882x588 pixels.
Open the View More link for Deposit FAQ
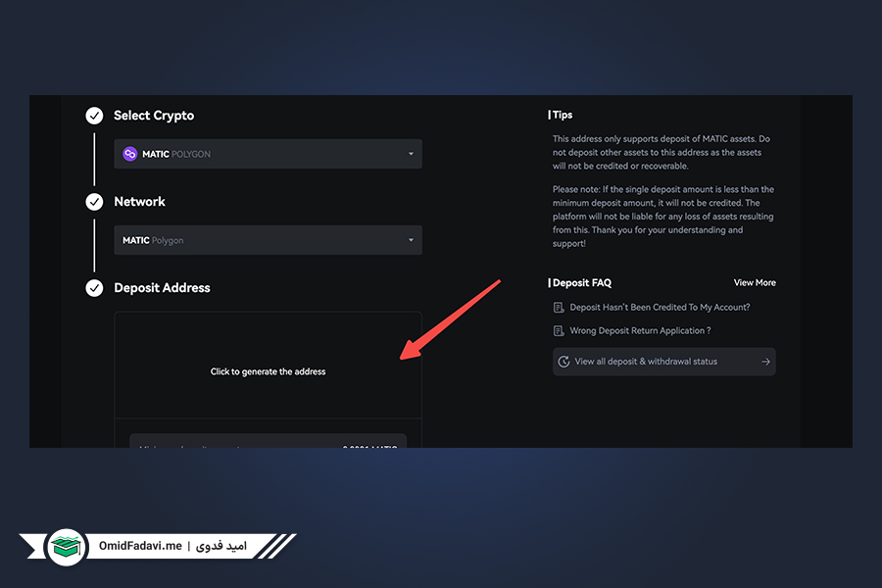point(755,282)
